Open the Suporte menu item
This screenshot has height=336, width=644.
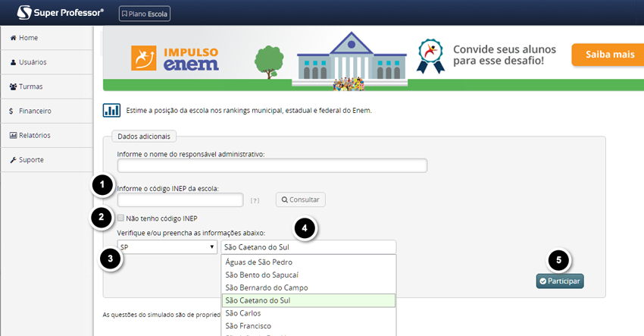[x=47, y=160]
